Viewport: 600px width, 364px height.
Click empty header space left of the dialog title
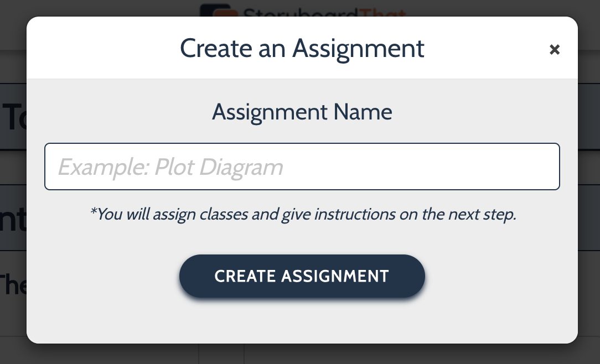pyautogui.click(x=100, y=48)
